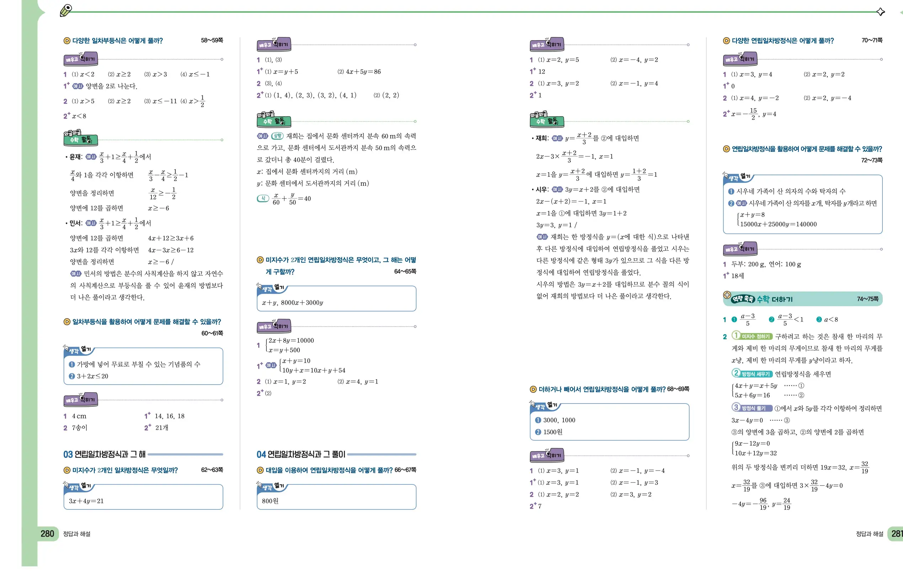Click the green 수학 활동 badge with eye character

pyautogui.click(x=81, y=140)
